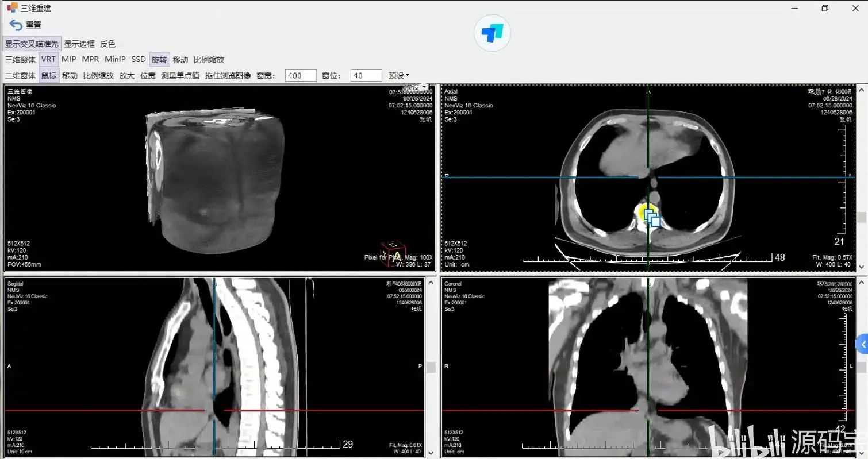Choose 比例缩放 in the 三维窗体 row
Viewport: 868px width, 459px height.
[x=209, y=60]
